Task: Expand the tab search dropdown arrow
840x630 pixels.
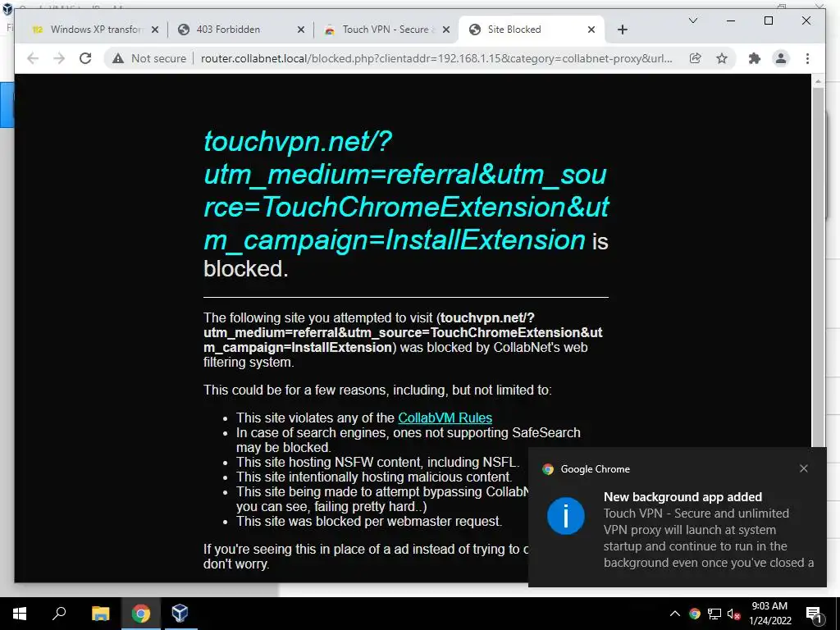Action: [692, 21]
